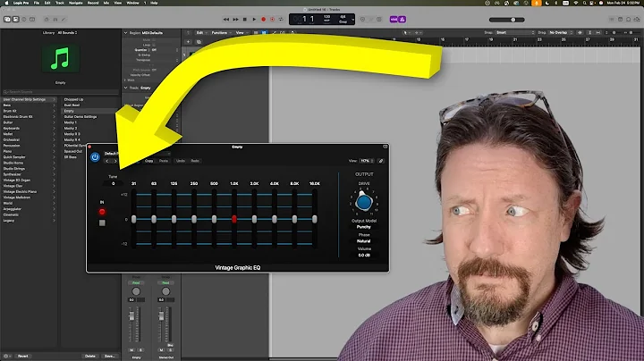Open Phase Natural dropdown
The width and height of the screenshot is (644, 361).
363,241
